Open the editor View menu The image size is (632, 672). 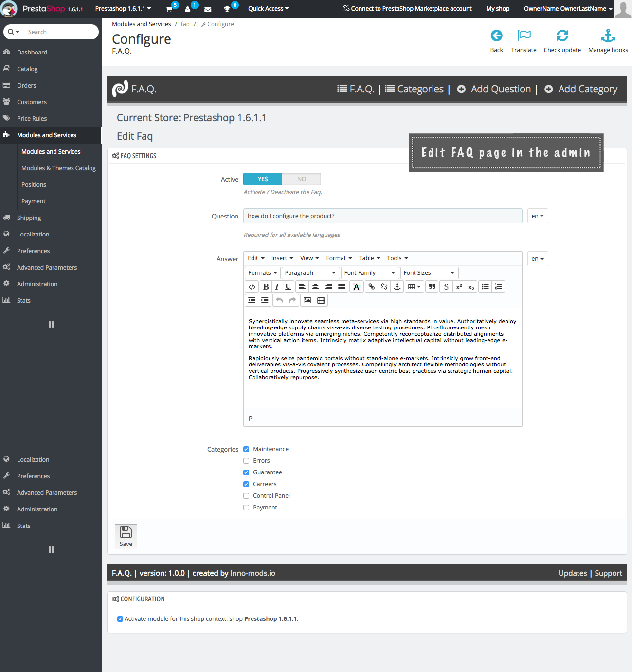[x=309, y=258]
